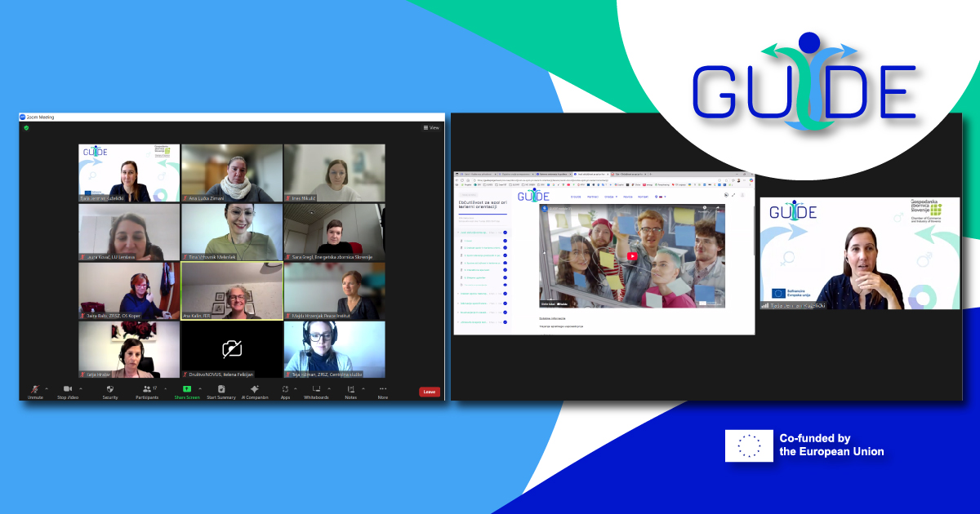Open the Partnerji menu item on GUIDE site
The image size is (980, 514).
point(593,197)
